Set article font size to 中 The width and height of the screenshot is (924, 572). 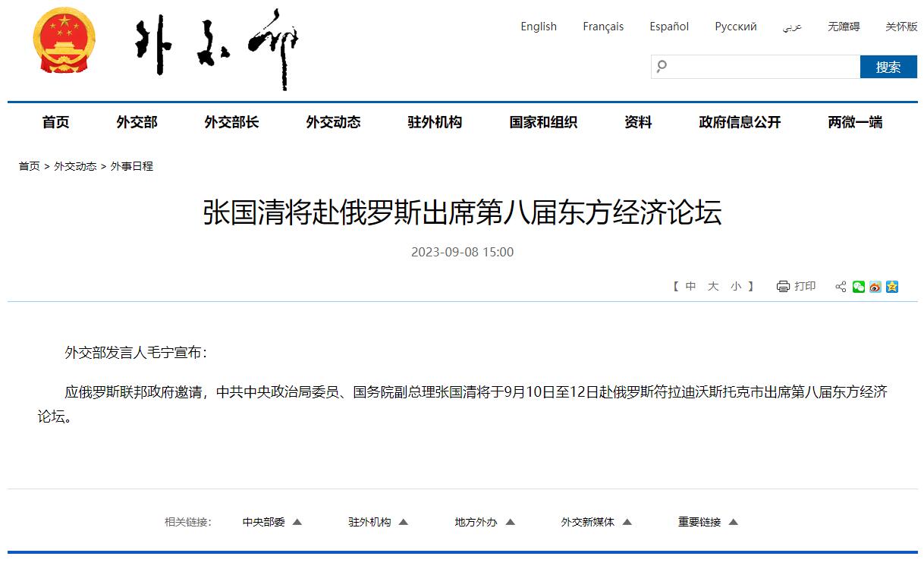pos(690,287)
